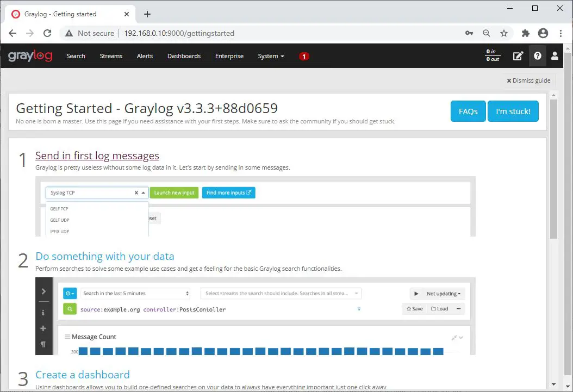Click the Syslog TCP input selector

pyautogui.click(x=97, y=192)
